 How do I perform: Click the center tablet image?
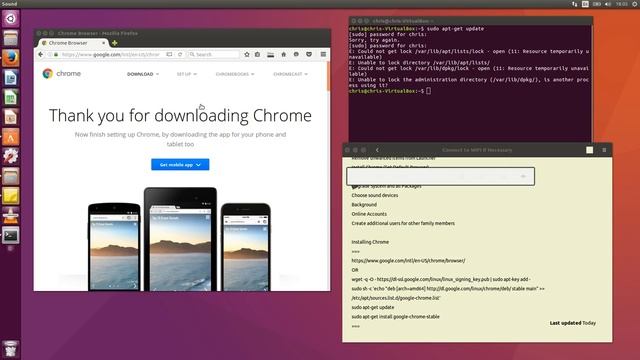pos(180,239)
